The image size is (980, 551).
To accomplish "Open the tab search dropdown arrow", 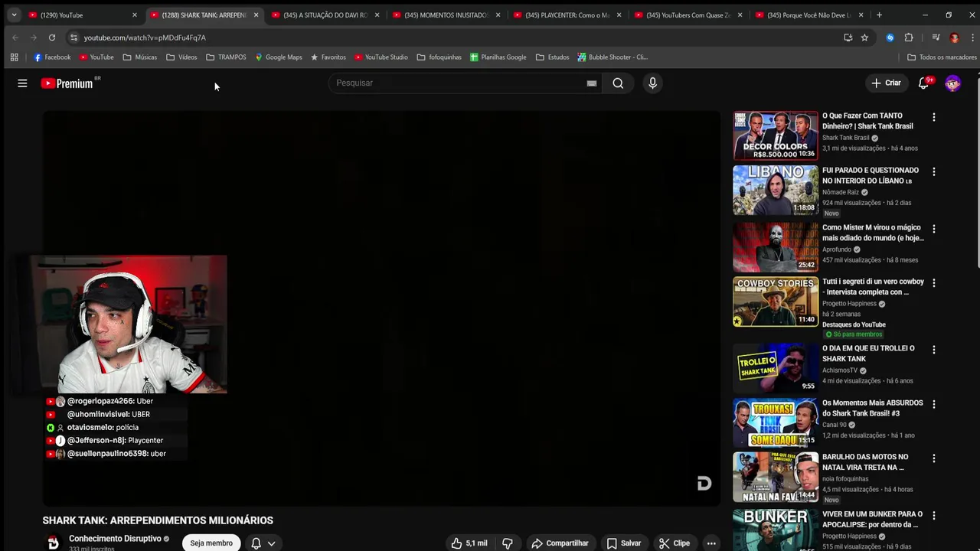I will (x=14, y=15).
